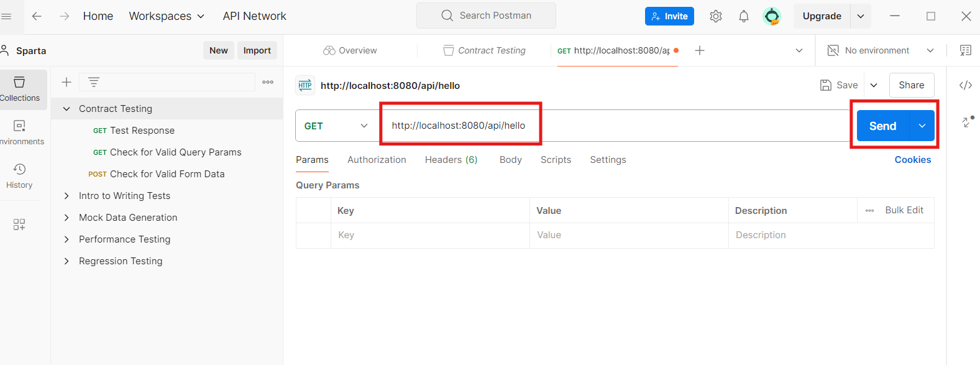The height and width of the screenshot is (365, 980).
Task: Open the Collections sidebar section
Action: point(19,90)
